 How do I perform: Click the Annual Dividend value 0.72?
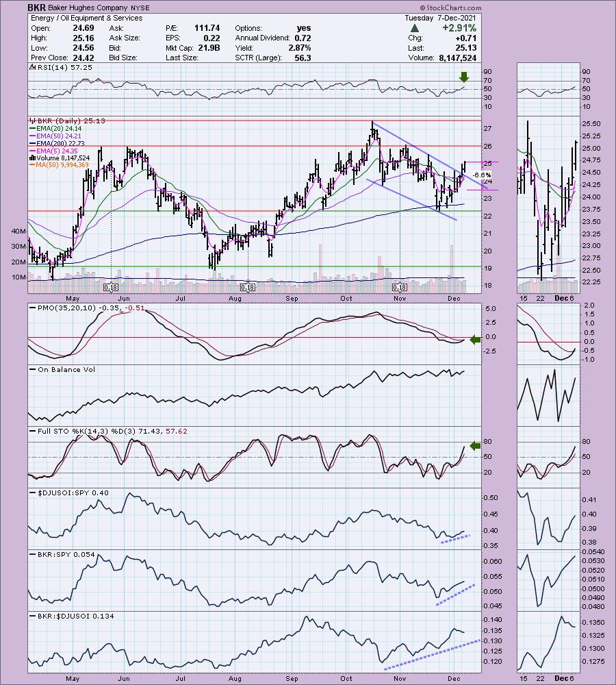tap(303, 38)
